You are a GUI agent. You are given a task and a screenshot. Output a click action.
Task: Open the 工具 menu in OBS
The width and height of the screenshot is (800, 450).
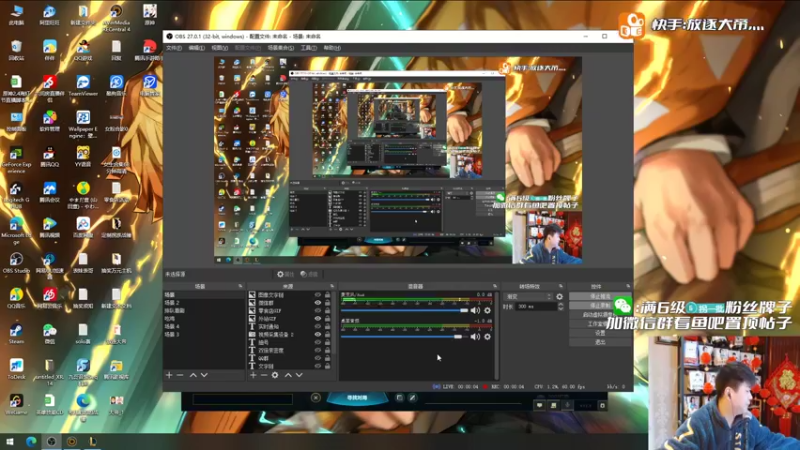pos(306,47)
